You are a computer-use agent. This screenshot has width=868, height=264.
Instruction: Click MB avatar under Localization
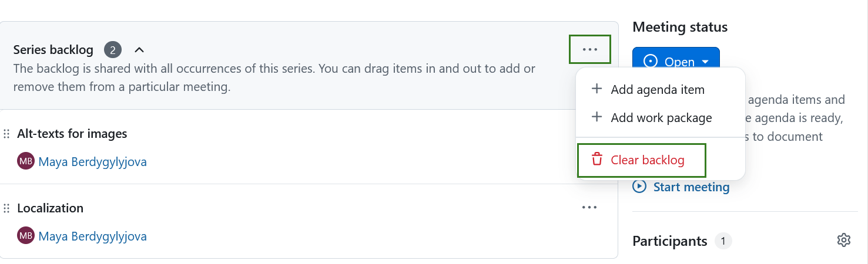click(26, 236)
